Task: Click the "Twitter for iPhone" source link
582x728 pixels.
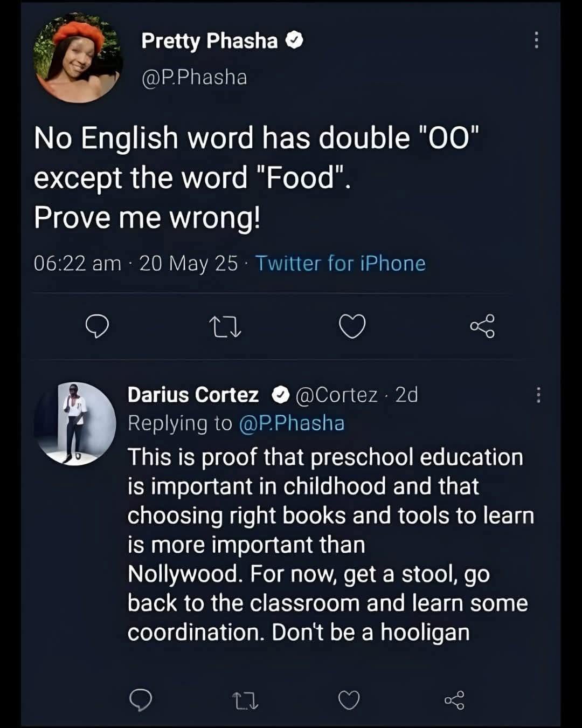Action: tap(340, 264)
